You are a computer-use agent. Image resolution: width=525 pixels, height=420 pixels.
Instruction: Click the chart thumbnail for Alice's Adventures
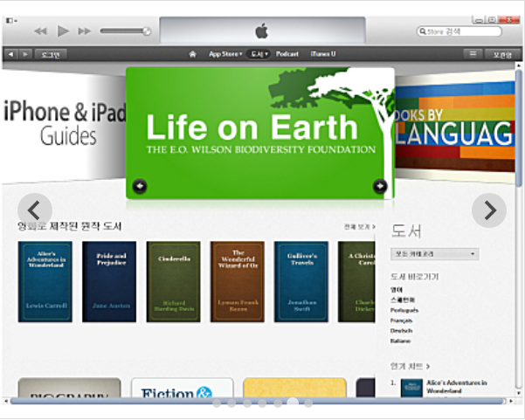click(411, 389)
